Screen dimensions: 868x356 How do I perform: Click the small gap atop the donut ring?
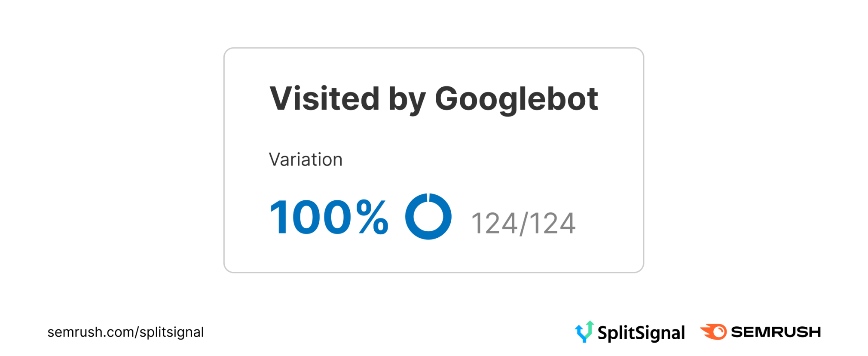tap(428, 196)
